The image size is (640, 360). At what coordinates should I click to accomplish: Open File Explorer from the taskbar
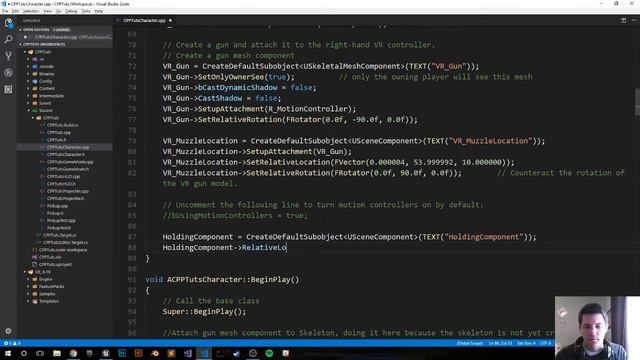(57, 353)
